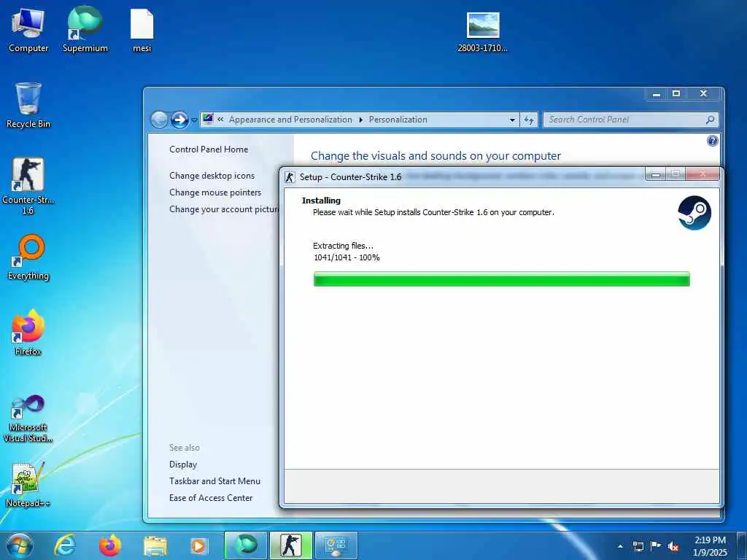Viewport: 747px width, 560px height.
Task: Select the Recycle Bin icon
Action: [28, 105]
